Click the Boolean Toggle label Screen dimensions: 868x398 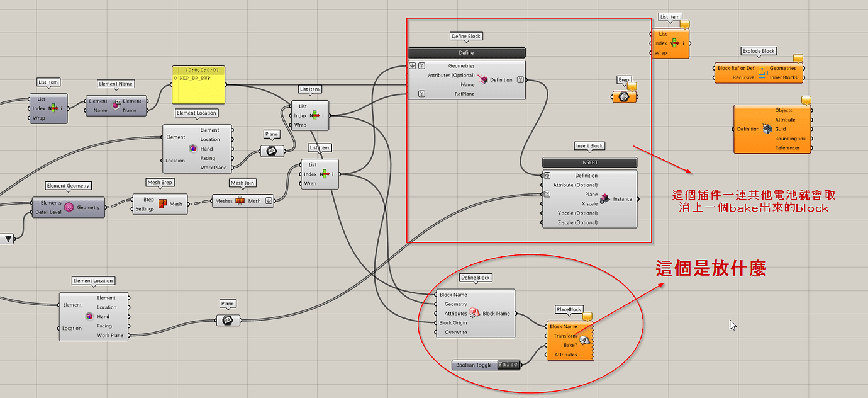point(475,365)
